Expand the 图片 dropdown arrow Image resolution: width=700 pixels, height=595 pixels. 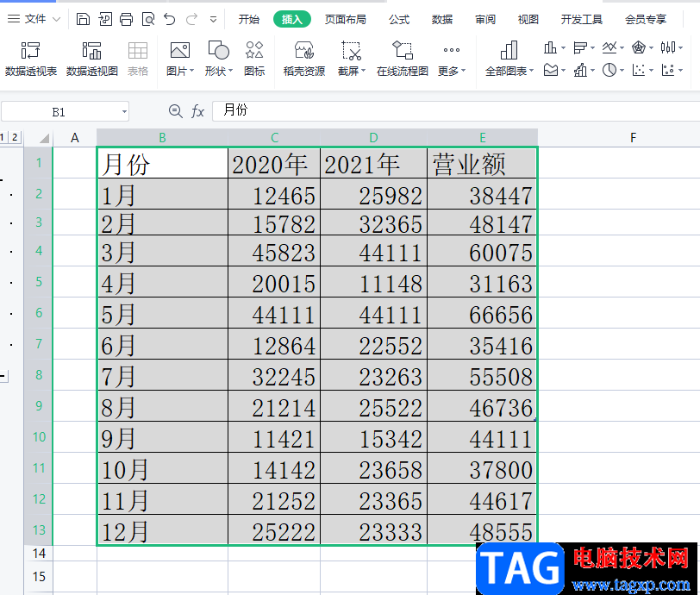(x=192, y=71)
